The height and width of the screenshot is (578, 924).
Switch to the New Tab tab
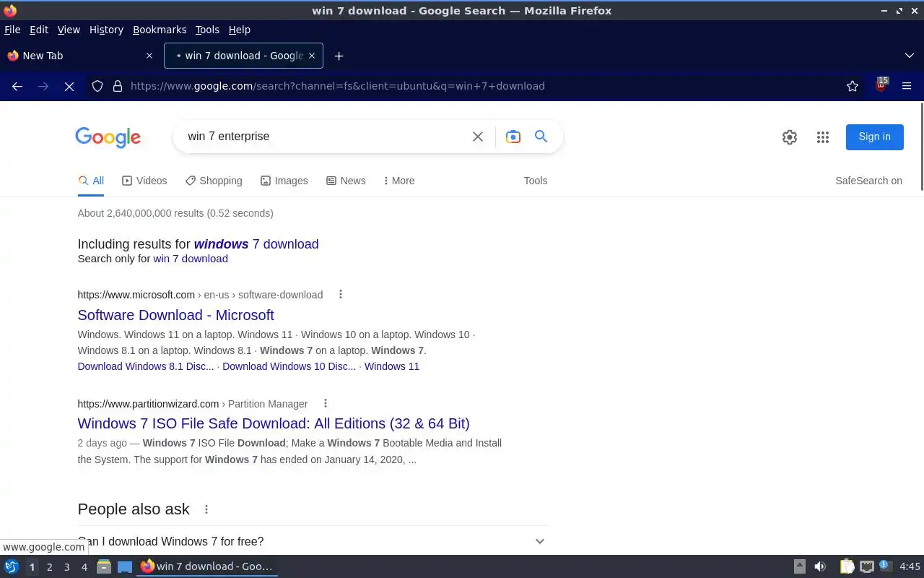point(80,56)
